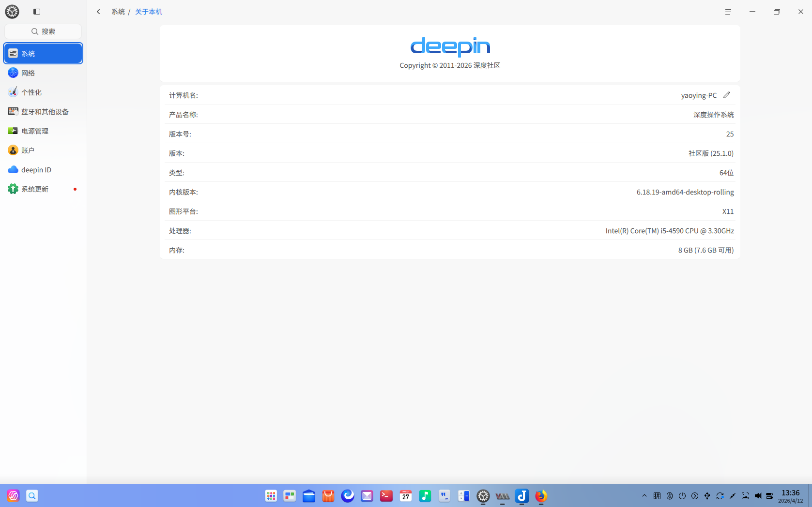Open the Mail app from dock
Screen dimensions: 812x507
pyautogui.click(x=367, y=496)
